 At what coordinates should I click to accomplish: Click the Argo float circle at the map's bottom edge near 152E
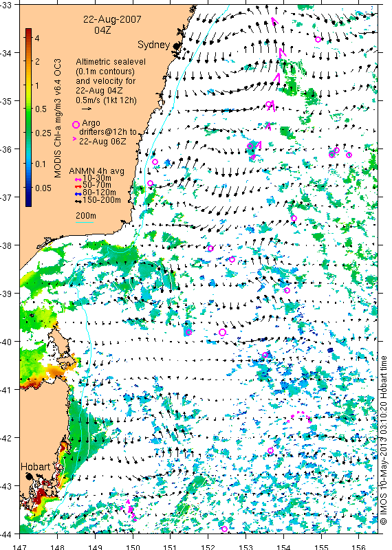point(225,529)
